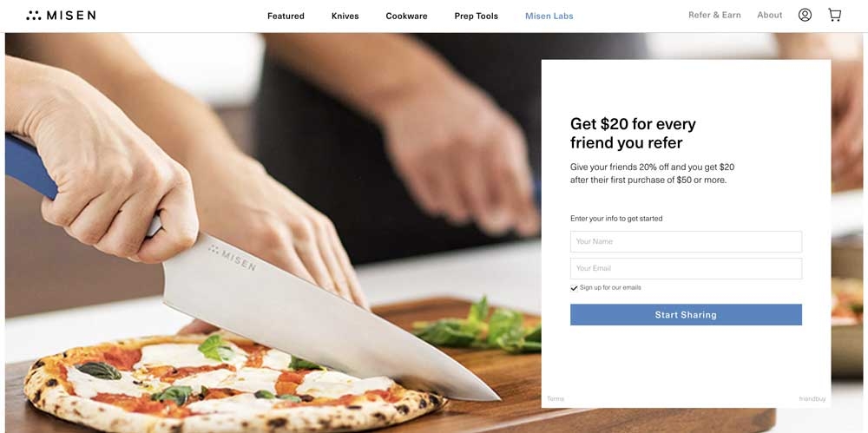Open the user account icon
This screenshot has width=868, height=433.
click(805, 15)
